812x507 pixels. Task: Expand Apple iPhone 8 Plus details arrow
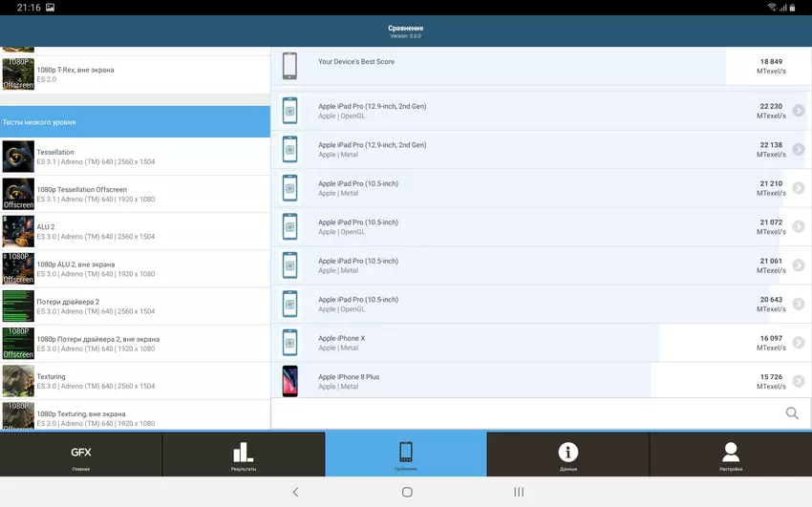799,381
